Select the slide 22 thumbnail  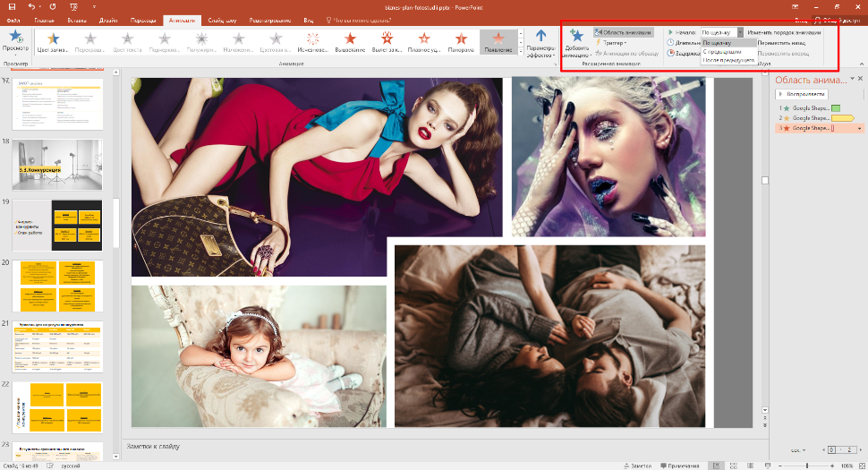coord(57,407)
